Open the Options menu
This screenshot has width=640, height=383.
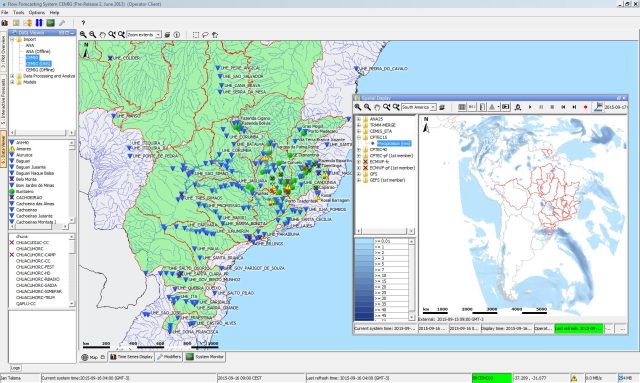(37, 13)
